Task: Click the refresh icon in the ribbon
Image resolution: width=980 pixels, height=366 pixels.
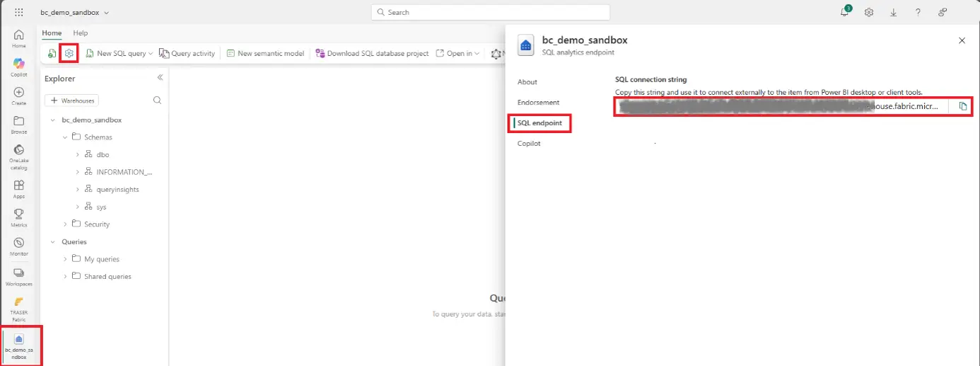Action: (x=52, y=53)
